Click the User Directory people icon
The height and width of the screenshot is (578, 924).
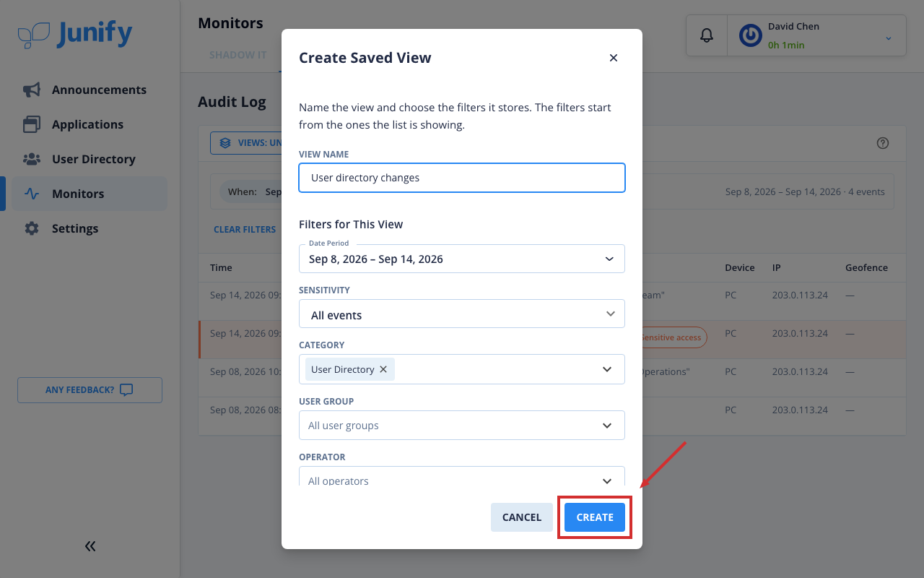[x=32, y=159]
